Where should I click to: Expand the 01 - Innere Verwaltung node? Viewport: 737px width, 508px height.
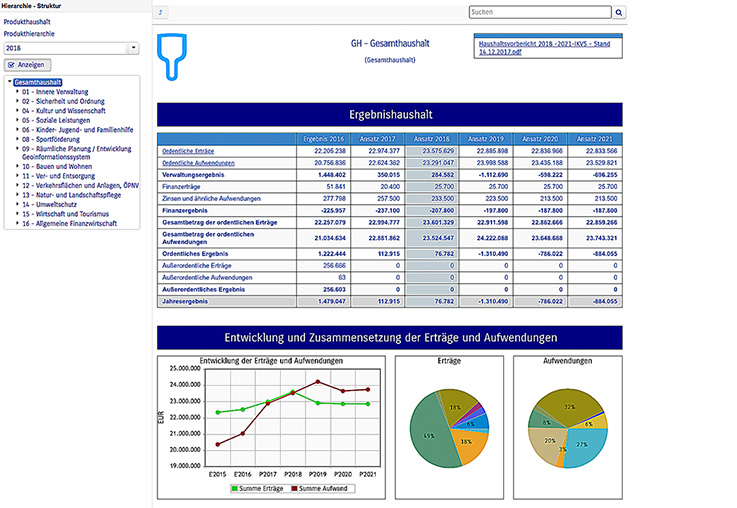17,91
